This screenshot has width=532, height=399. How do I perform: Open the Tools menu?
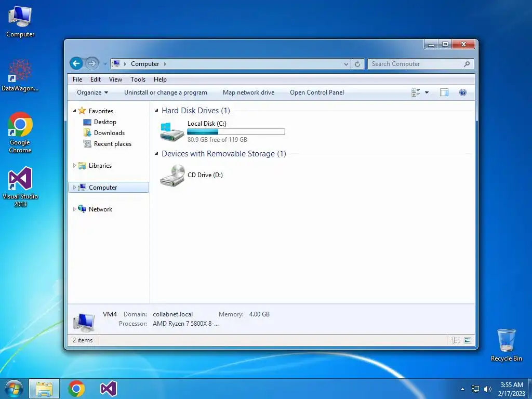click(138, 79)
